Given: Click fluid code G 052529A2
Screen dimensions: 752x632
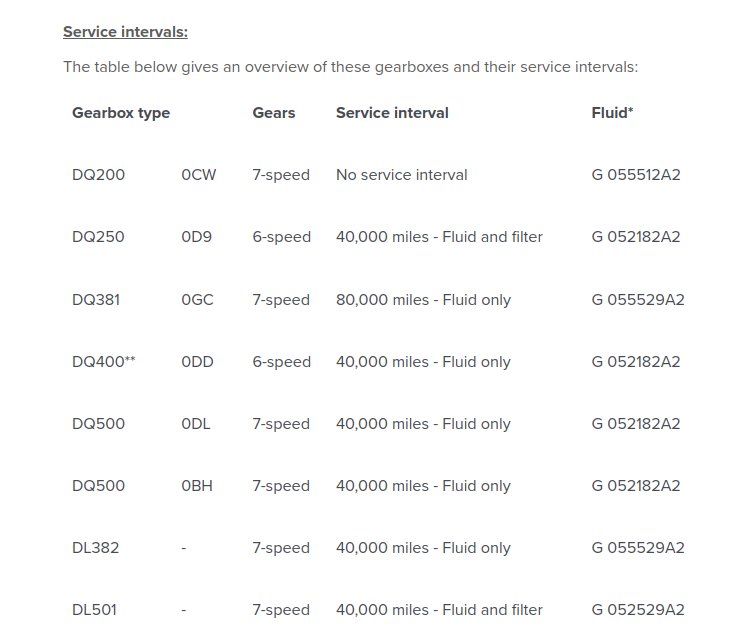Looking at the screenshot, I should tap(638, 610).
